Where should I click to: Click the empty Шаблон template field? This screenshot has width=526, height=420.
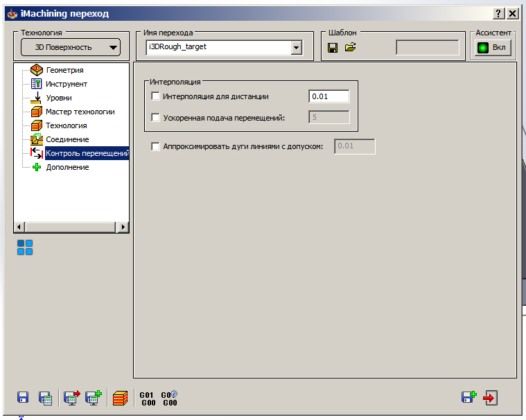tap(428, 47)
